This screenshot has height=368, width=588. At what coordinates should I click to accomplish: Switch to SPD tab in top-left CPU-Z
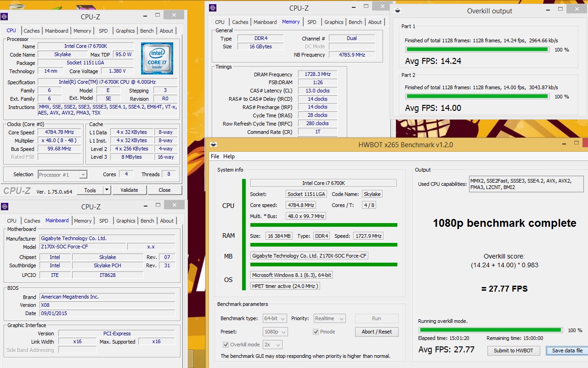(x=103, y=31)
